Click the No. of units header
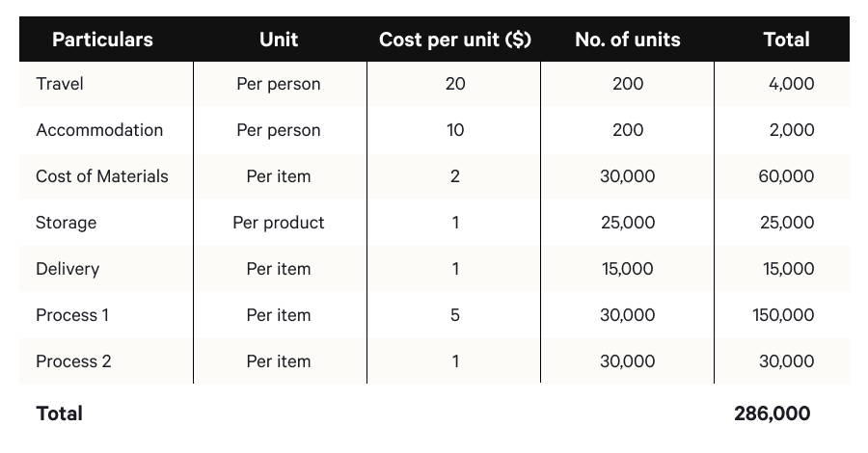 628,40
